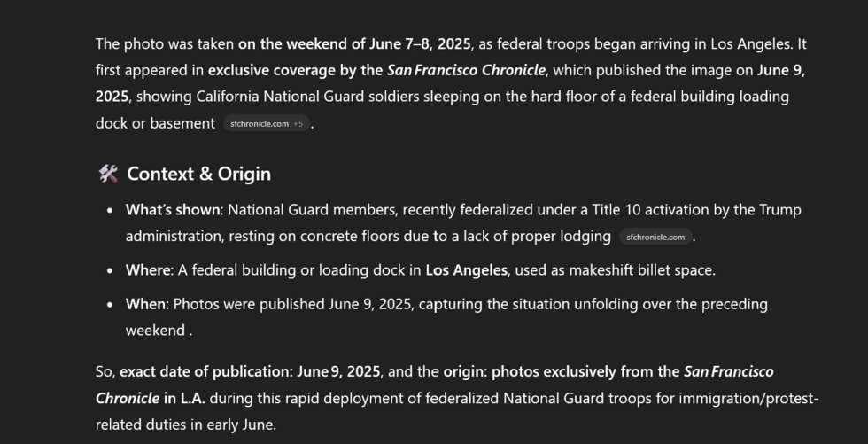
Task: Click the bullet point before 'What's shown'
Action: [x=110, y=211]
